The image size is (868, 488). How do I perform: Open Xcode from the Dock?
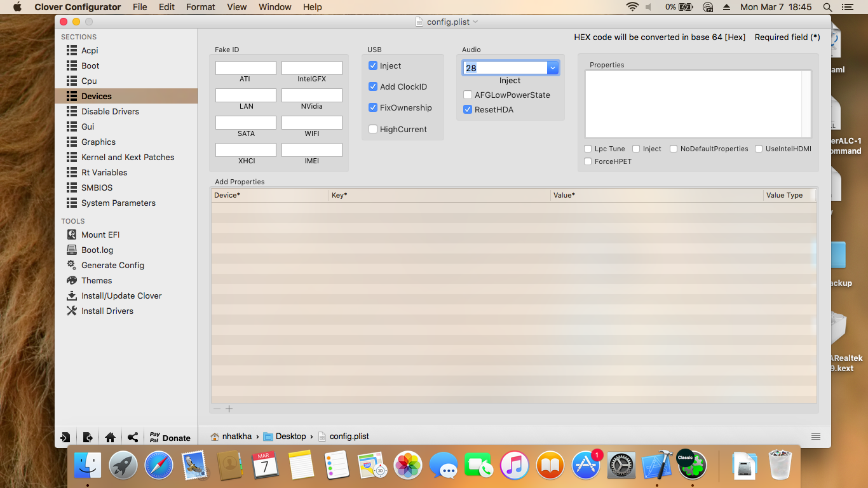[x=657, y=465]
